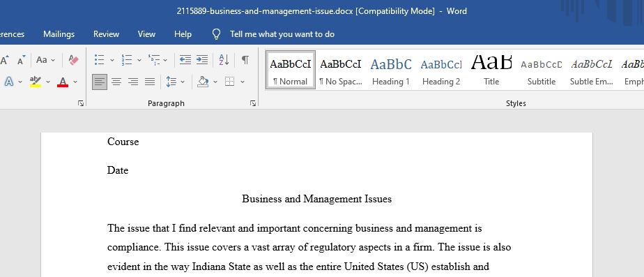
Task: Click the Shrink Font icon
Action: [22, 60]
